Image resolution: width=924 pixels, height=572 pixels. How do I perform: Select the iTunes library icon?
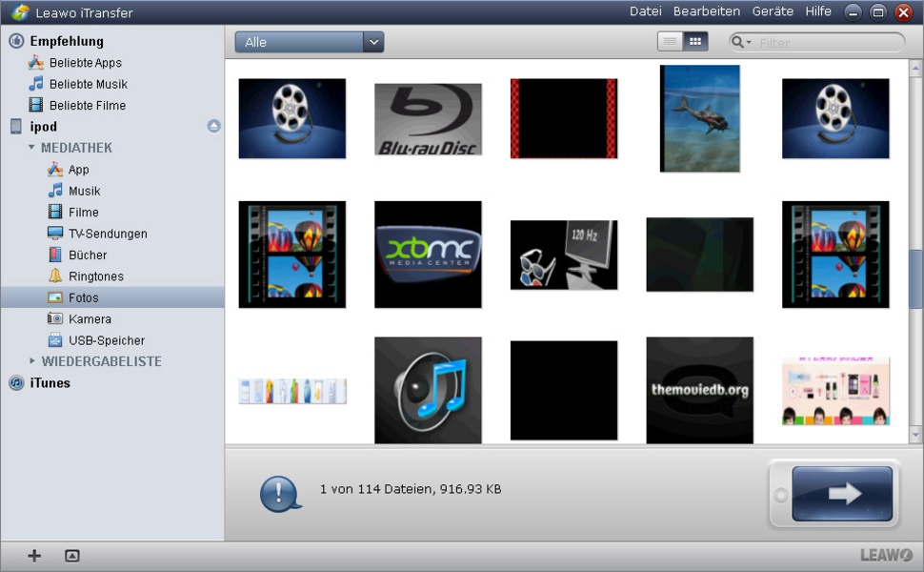pyautogui.click(x=16, y=382)
